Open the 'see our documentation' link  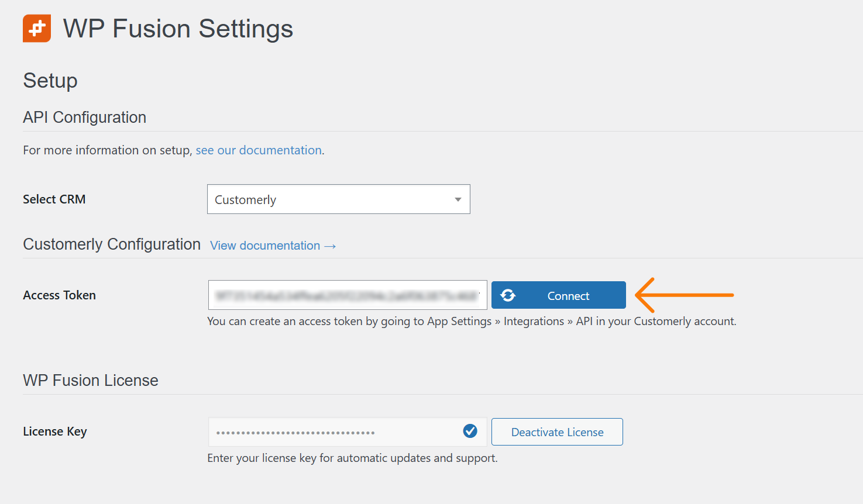tap(259, 150)
